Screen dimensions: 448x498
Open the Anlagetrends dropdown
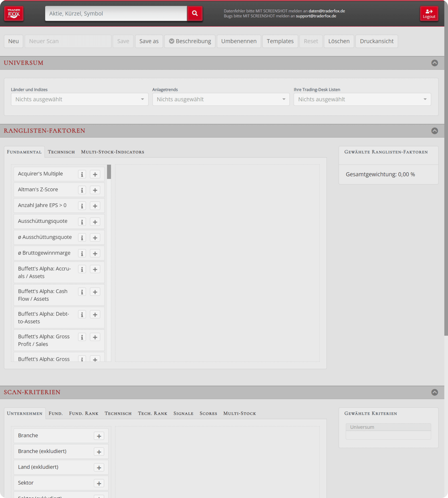click(221, 99)
